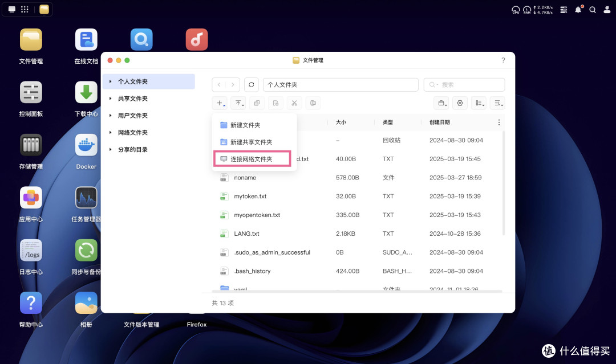Launch Docker from the desktop
616x364 pixels.
coord(86,145)
